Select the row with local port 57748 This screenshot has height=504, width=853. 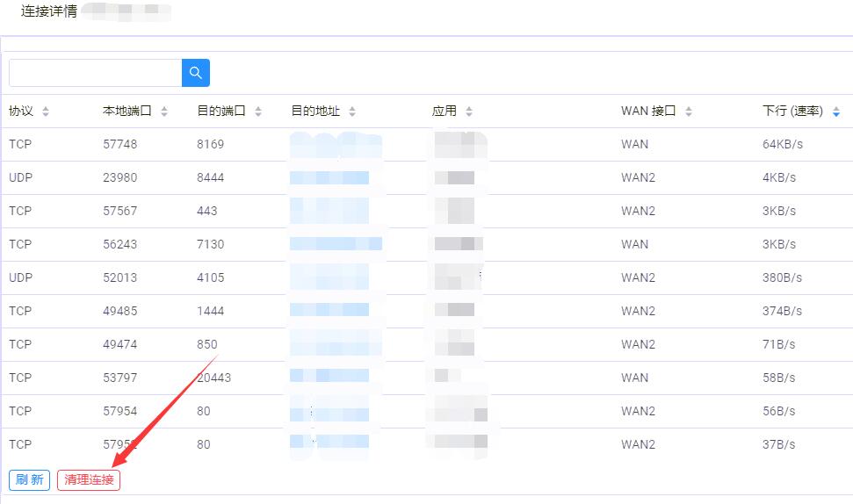click(120, 144)
